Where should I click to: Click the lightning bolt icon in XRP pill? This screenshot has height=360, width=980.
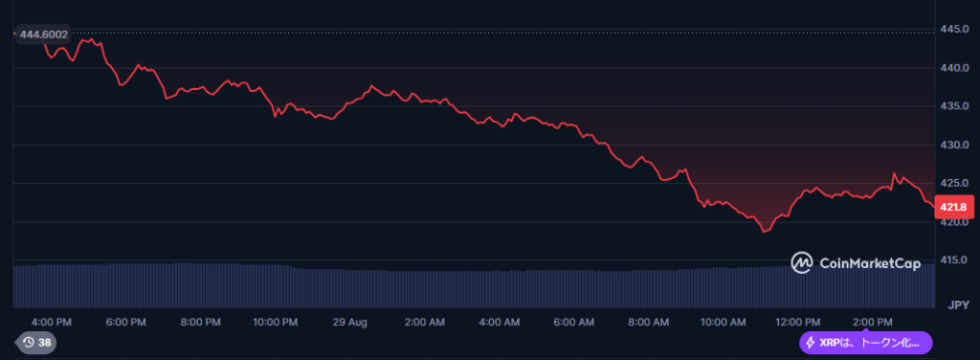coord(811,343)
